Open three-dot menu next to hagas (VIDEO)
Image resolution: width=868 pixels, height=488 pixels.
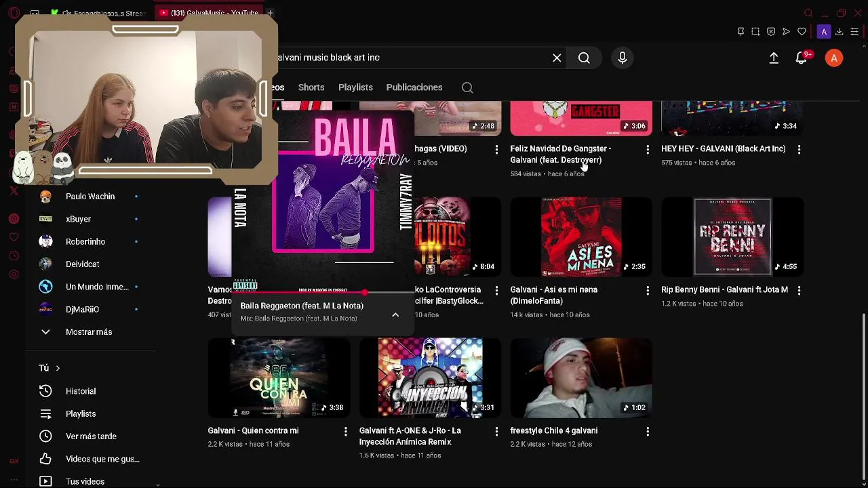[x=496, y=149]
